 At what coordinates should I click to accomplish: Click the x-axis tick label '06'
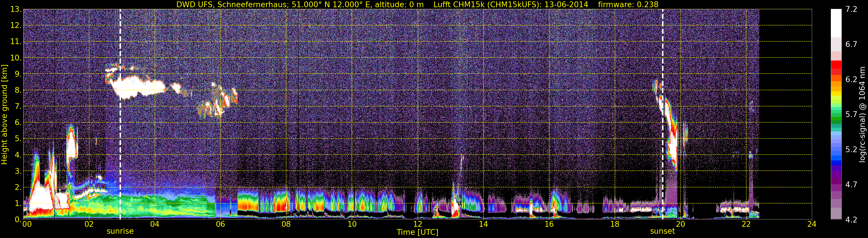(220, 224)
